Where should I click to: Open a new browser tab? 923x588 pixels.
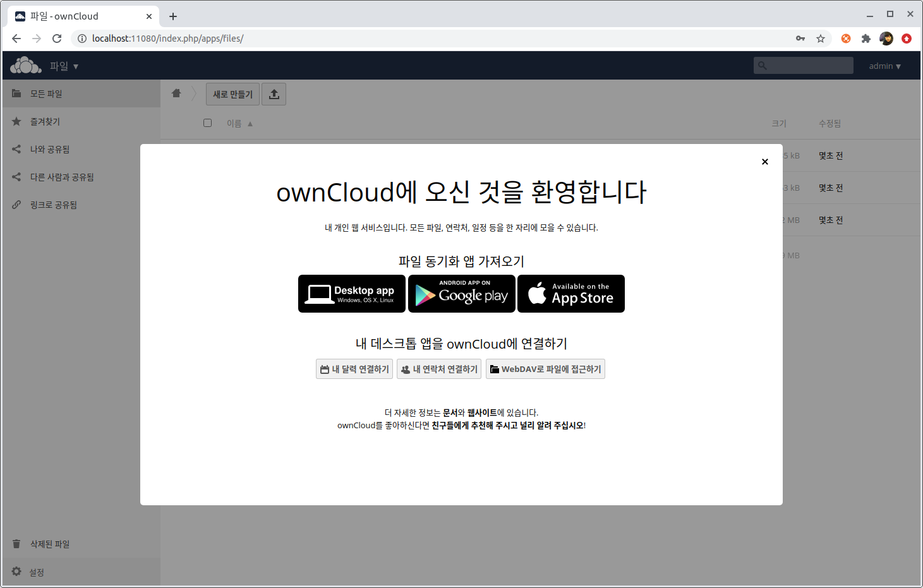coord(173,16)
